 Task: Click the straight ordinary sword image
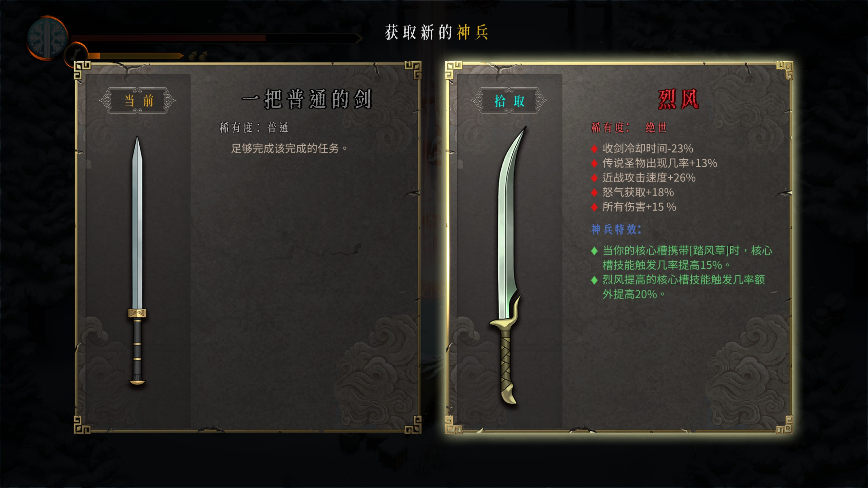click(137, 260)
